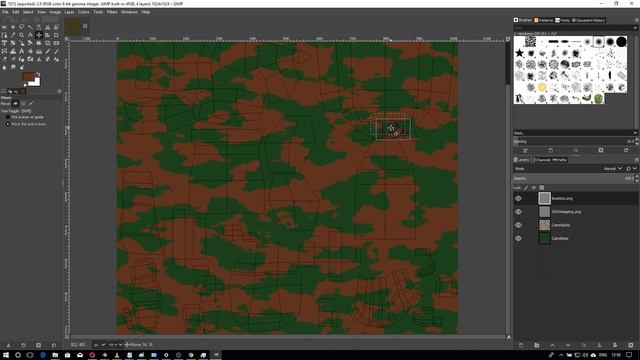Choose 'Move the active layer' option
Screen dimensions: 640x360
pyautogui.click(x=26, y=124)
